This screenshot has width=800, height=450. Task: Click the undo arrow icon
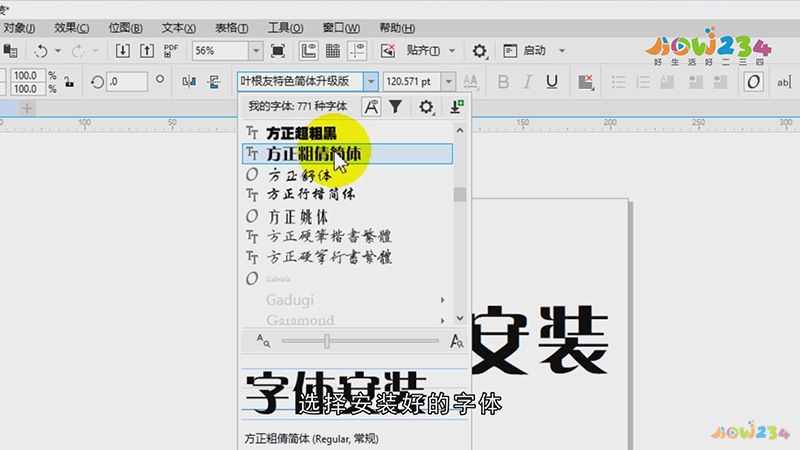pos(41,51)
